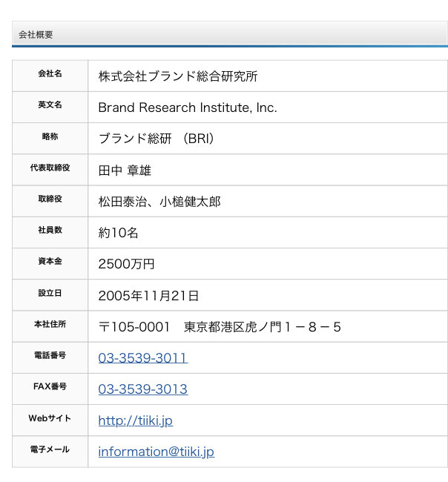This screenshot has height=482, width=448.
Task: Click the 社員数 row label
Action: click(x=50, y=230)
